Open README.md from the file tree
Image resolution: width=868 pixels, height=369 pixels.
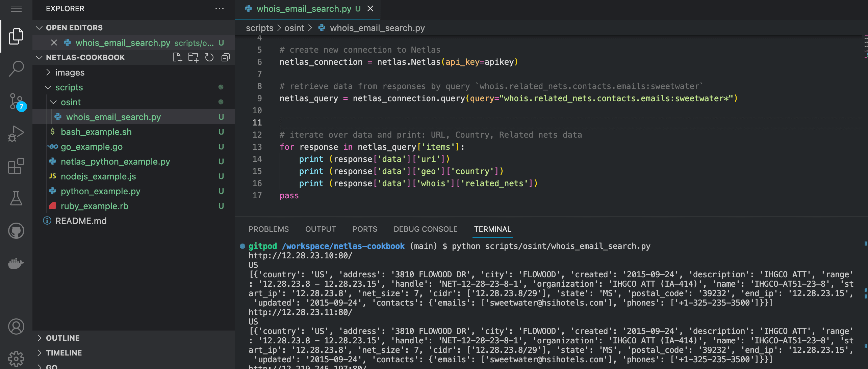pos(81,221)
